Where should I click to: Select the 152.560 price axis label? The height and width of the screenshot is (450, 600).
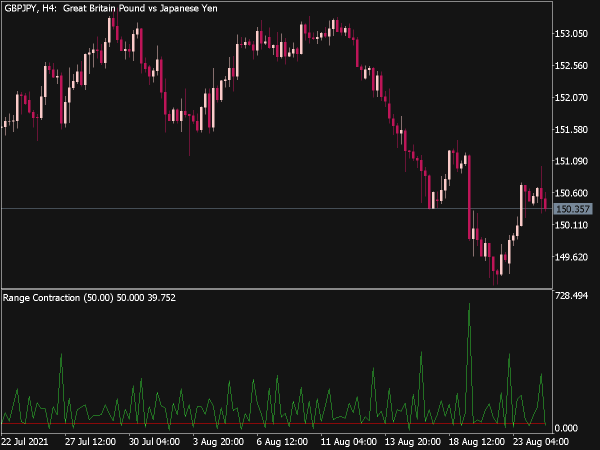(x=571, y=66)
